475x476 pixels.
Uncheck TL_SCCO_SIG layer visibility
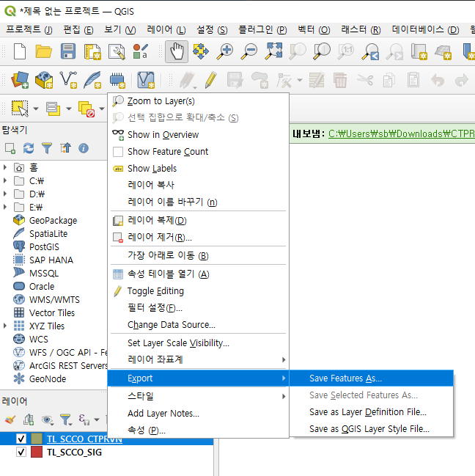(x=21, y=453)
